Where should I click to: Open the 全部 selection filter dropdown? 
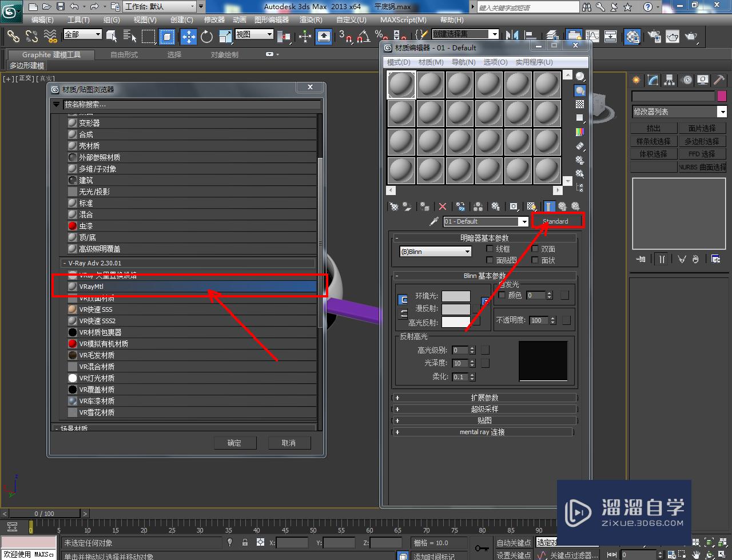(x=82, y=35)
